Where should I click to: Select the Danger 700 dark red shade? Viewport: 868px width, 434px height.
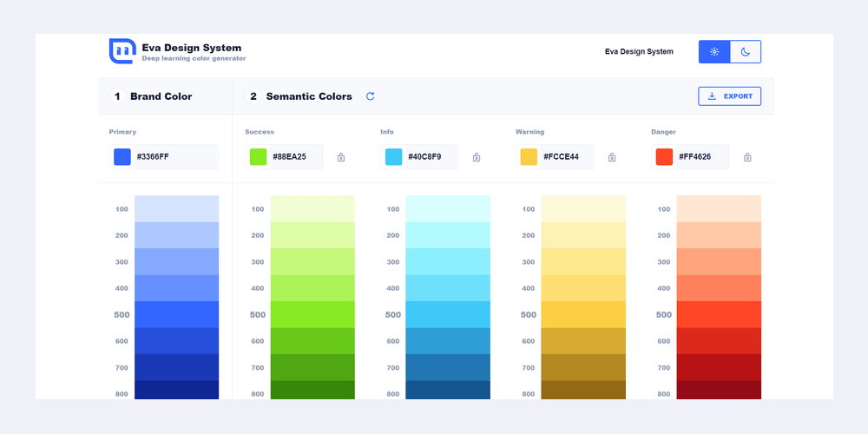[719, 367]
